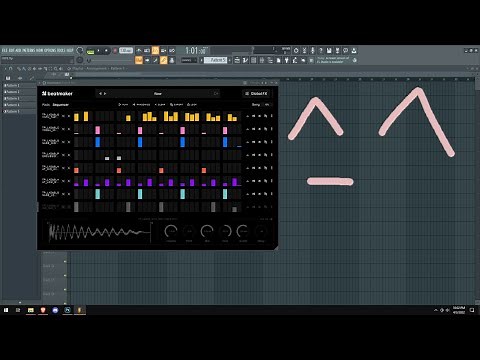Open the OPTIONS menu

[50, 50]
